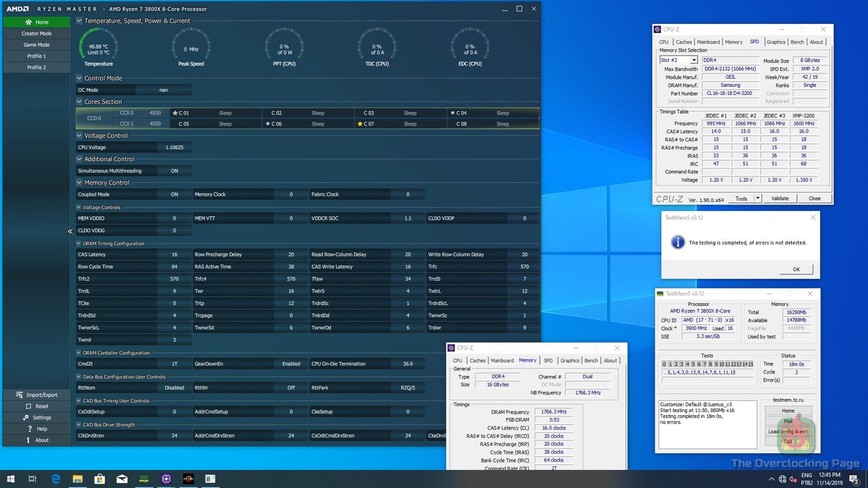Collapse the sidebar with the double chevron

70,232
